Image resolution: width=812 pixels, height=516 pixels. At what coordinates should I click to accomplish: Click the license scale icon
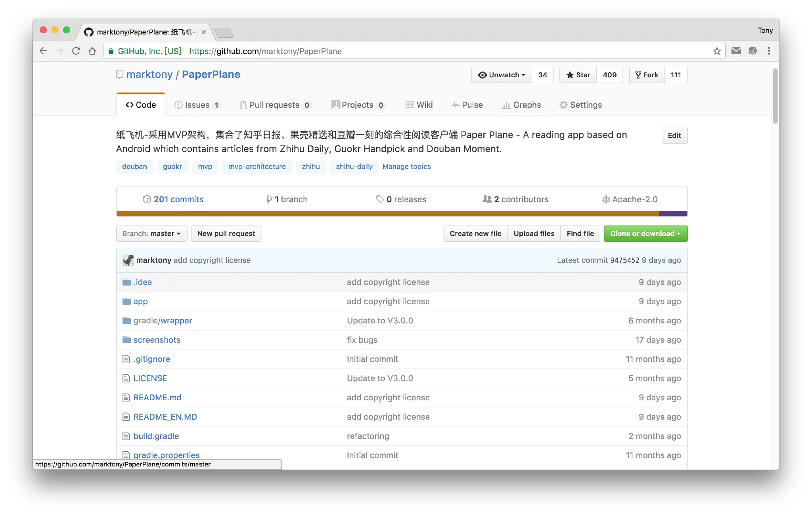(x=606, y=199)
